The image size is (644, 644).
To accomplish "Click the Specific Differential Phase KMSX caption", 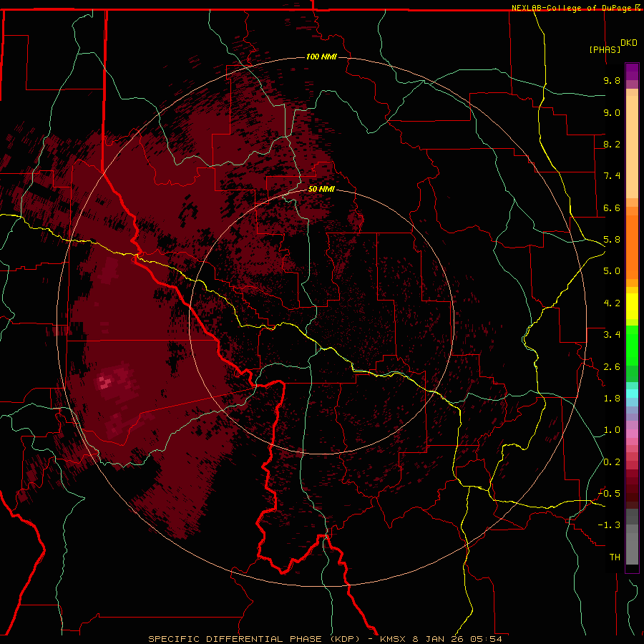I will (326, 639).
